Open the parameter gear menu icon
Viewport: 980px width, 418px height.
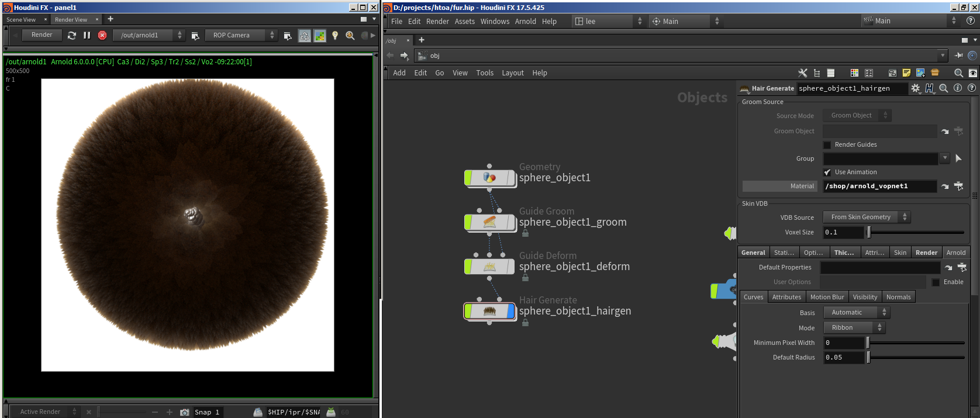(x=916, y=88)
